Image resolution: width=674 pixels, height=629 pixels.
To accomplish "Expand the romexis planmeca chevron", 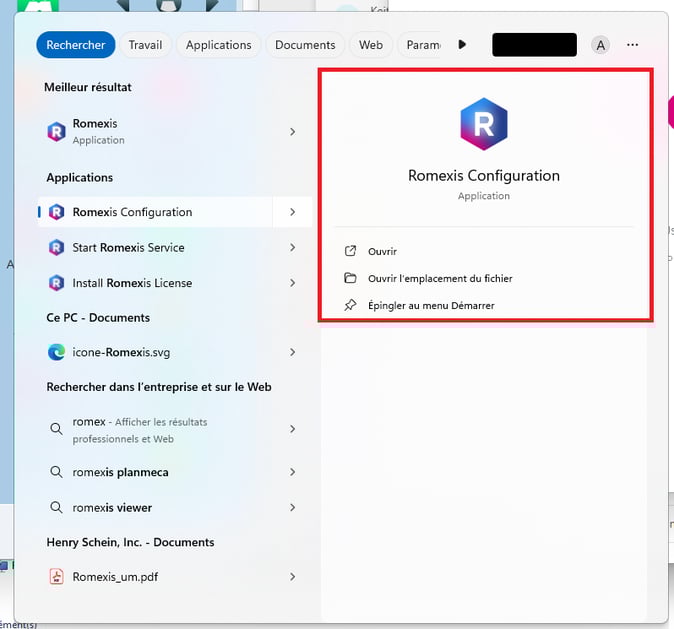I will click(293, 472).
